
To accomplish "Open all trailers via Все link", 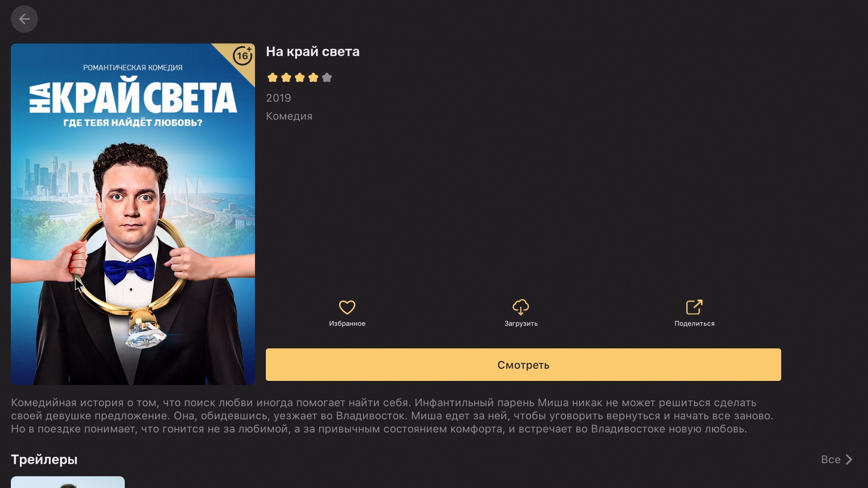I will (x=830, y=460).
